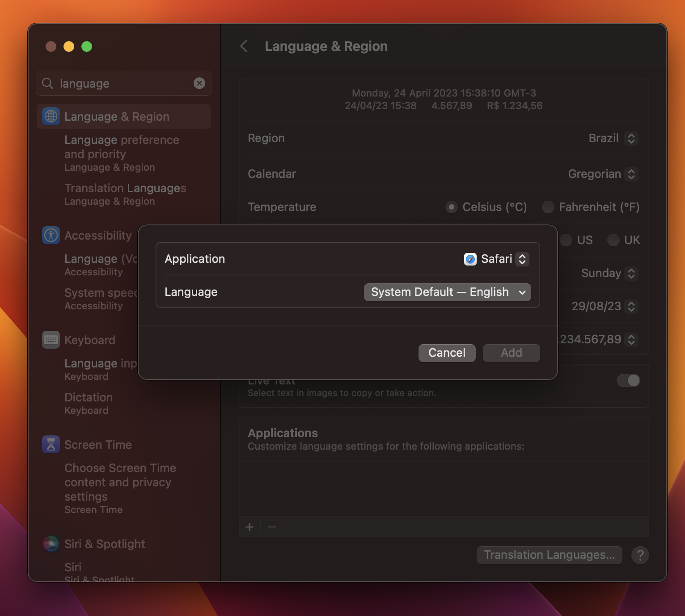This screenshot has width=685, height=616.
Task: Click the Siri & Spotlight icon
Action: click(51, 544)
